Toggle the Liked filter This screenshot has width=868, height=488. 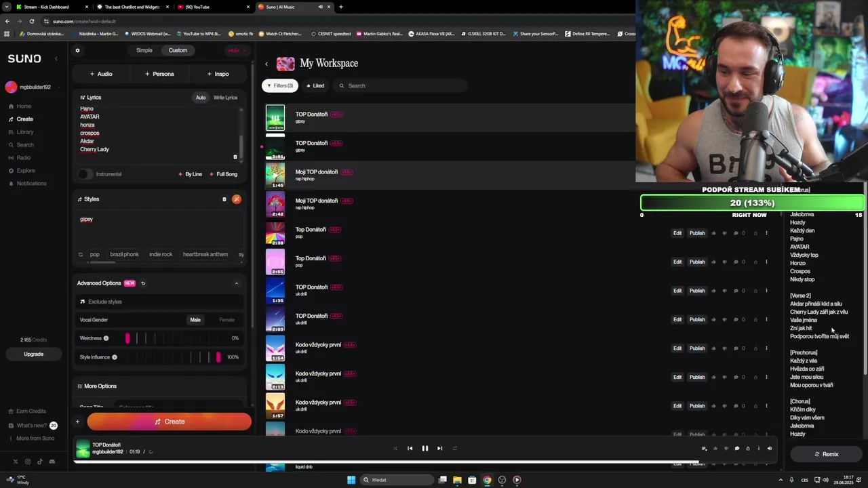point(315,86)
